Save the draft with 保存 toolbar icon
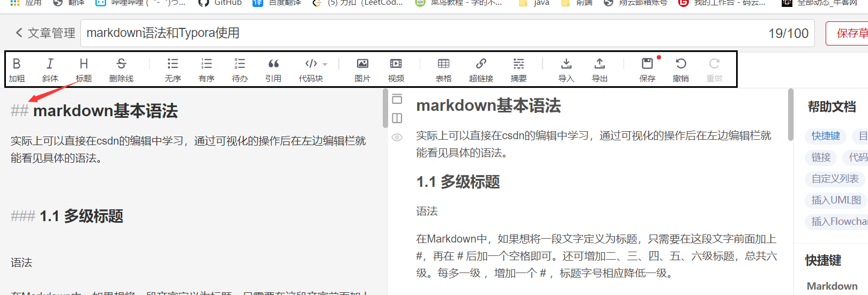Image resolution: width=868 pixels, height=295 pixels. pyautogui.click(x=647, y=70)
